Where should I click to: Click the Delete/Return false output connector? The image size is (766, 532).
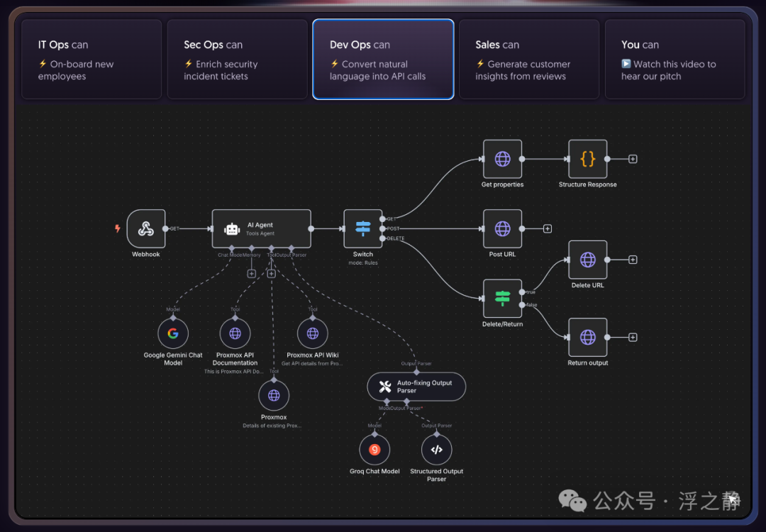point(522,305)
